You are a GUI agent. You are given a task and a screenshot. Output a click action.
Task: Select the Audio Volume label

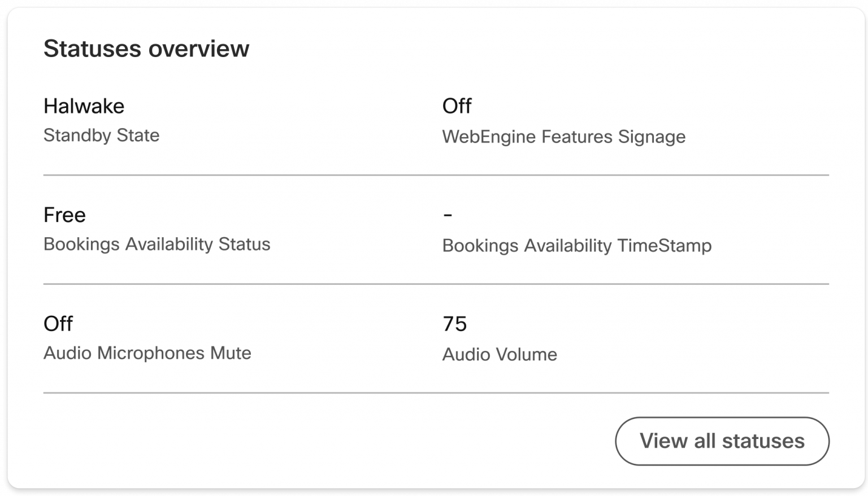point(500,355)
